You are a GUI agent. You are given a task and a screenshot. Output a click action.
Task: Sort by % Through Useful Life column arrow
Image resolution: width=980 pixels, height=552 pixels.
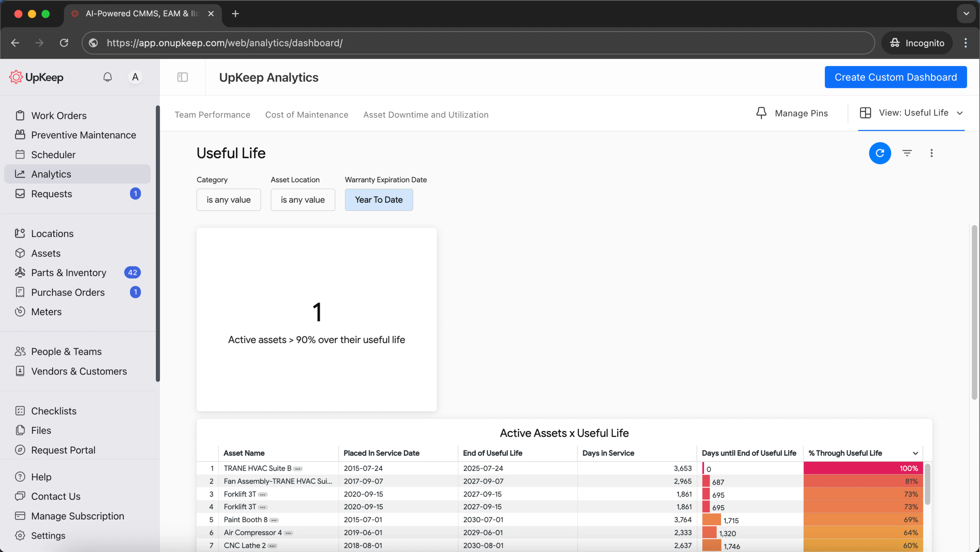pos(915,453)
